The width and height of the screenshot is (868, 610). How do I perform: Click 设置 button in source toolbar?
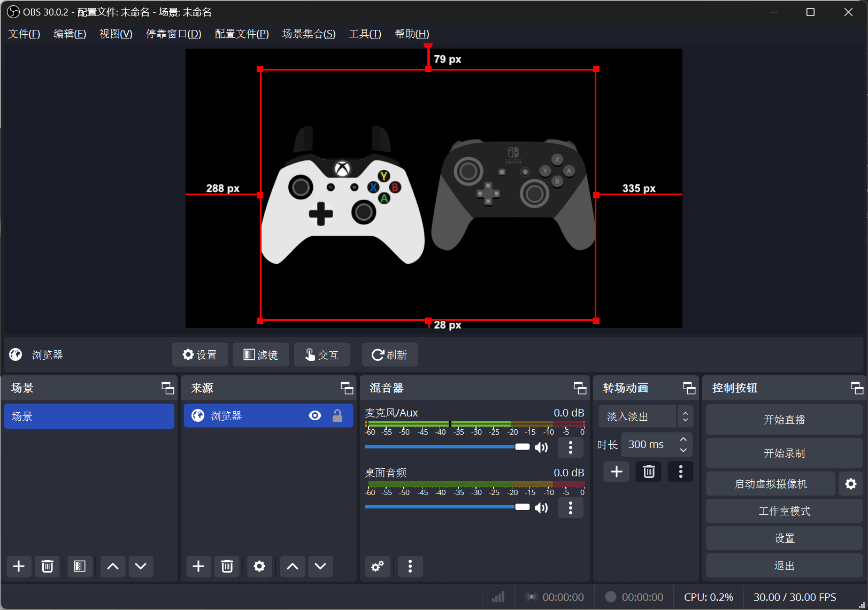[200, 354]
